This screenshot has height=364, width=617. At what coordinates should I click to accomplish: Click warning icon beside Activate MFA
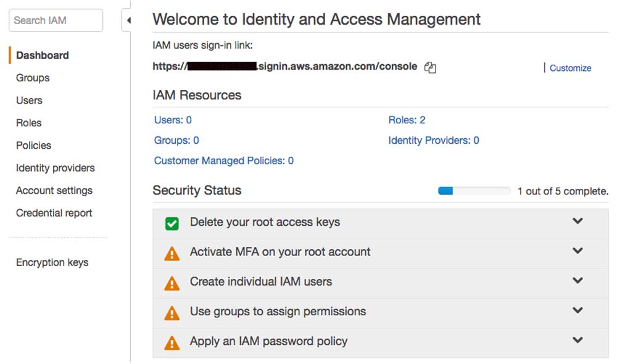point(172,253)
